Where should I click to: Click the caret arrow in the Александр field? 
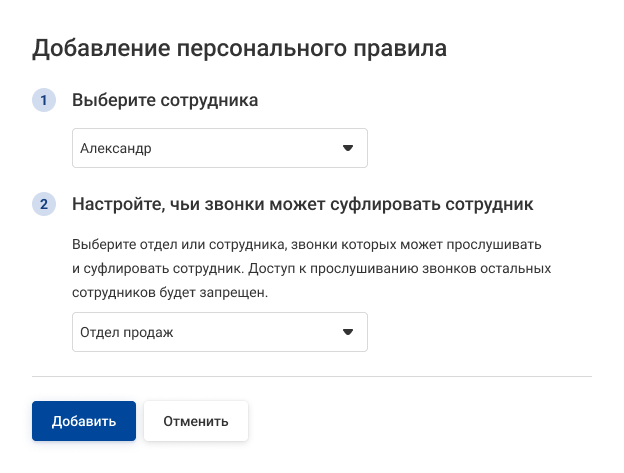[348, 148]
